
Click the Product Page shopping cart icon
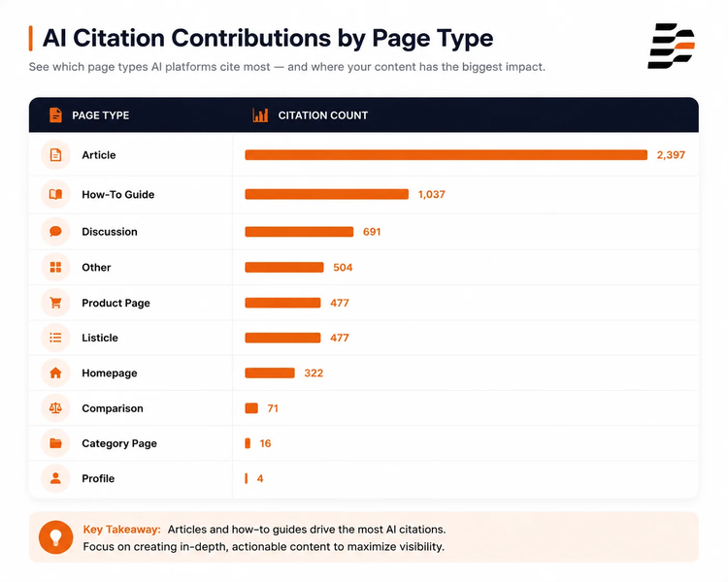[55, 303]
